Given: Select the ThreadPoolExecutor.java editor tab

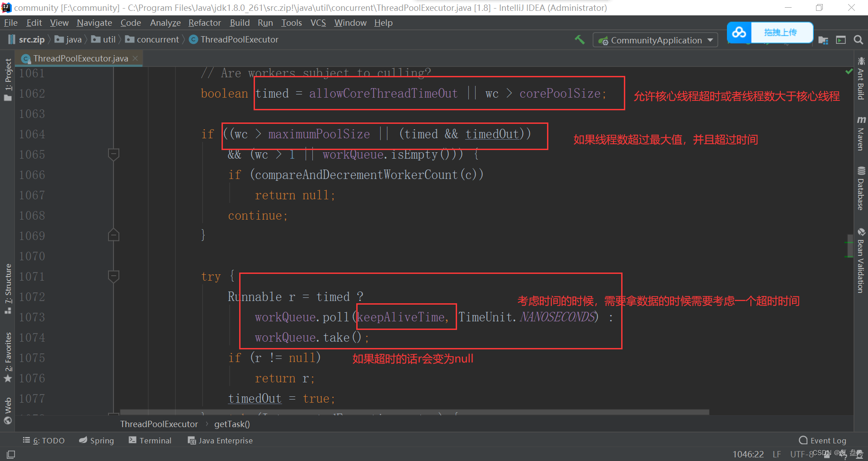Looking at the screenshot, I should [x=79, y=58].
